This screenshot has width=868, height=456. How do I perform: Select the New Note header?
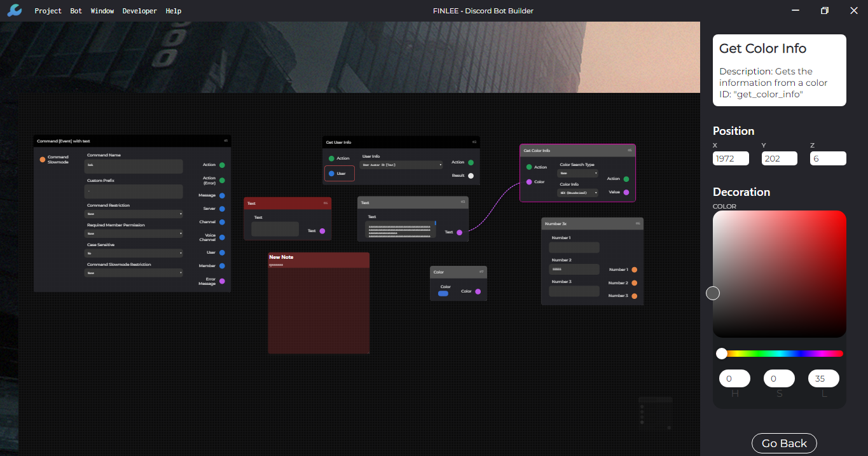(318, 258)
